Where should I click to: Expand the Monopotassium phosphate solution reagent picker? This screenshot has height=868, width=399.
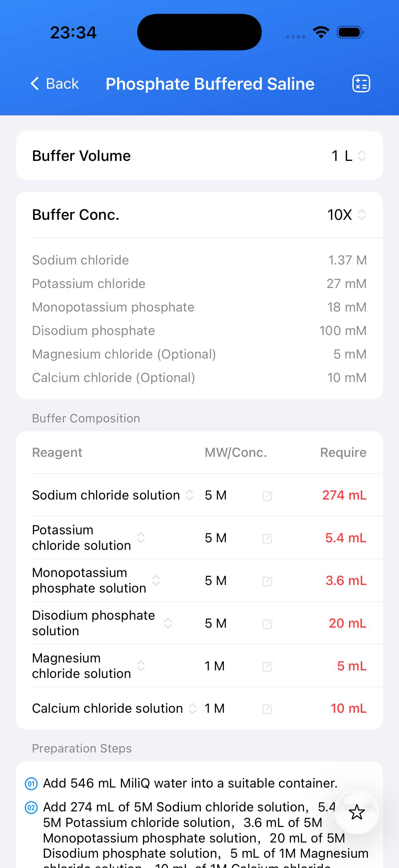click(x=156, y=580)
